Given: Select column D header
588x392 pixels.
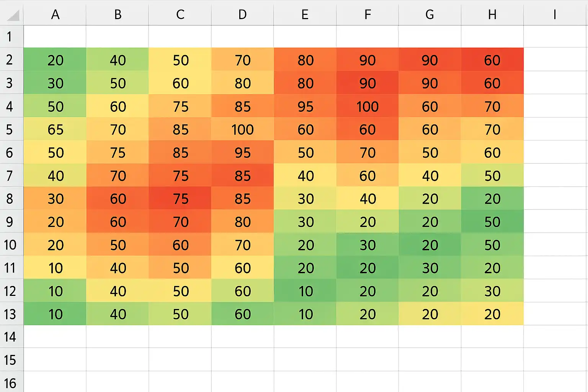Looking at the screenshot, I should click(242, 15).
